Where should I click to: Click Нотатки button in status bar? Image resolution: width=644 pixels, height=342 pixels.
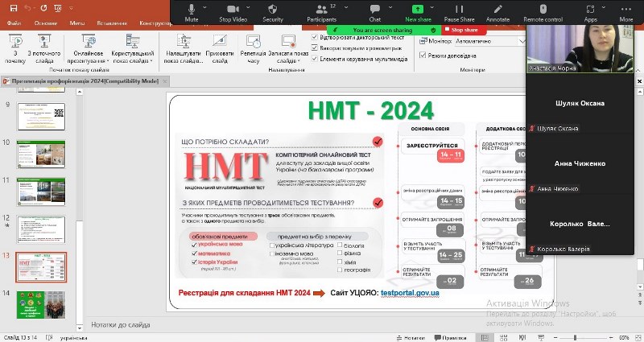pyautogui.click(x=411, y=338)
